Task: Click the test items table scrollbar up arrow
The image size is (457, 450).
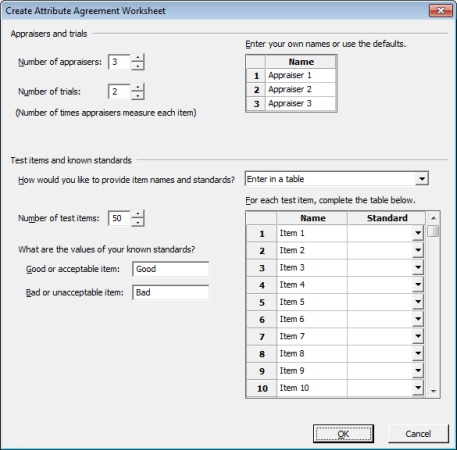Action: click(x=433, y=218)
